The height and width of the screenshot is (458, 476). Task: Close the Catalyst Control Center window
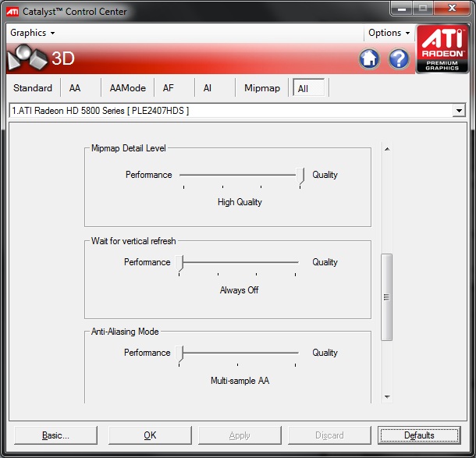click(452, 9)
